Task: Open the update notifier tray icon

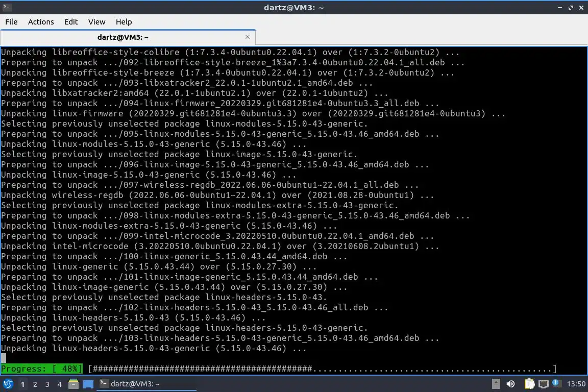Action: tap(556, 383)
